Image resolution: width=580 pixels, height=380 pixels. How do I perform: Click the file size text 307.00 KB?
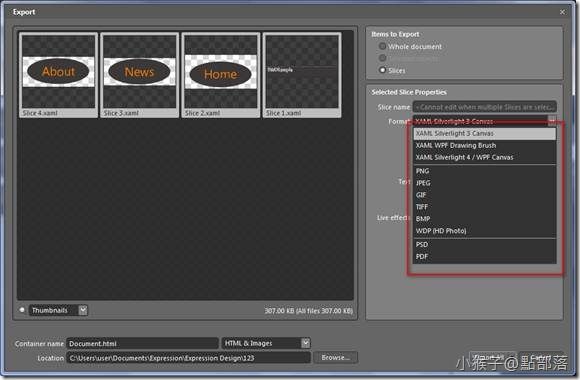point(308,310)
